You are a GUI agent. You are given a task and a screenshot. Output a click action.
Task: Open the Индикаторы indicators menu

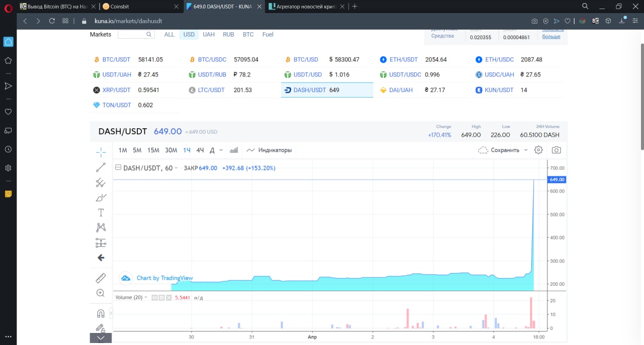tap(269, 150)
